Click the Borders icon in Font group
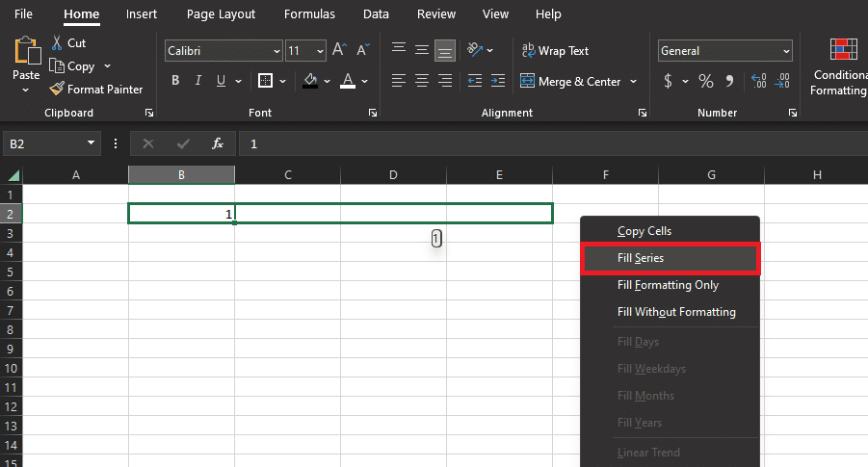The image size is (868, 467). (266, 81)
